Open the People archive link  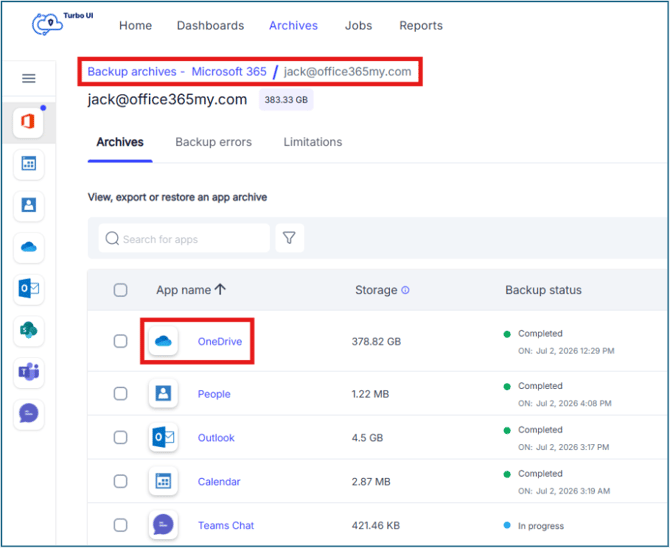[214, 394]
